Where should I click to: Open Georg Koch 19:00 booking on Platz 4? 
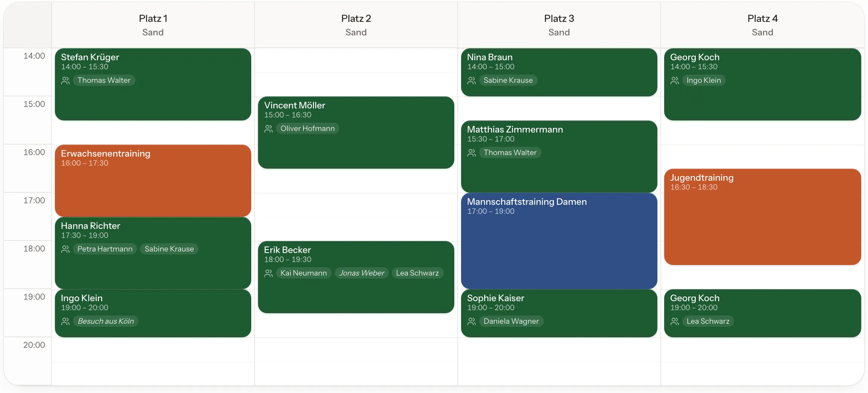tap(762, 313)
